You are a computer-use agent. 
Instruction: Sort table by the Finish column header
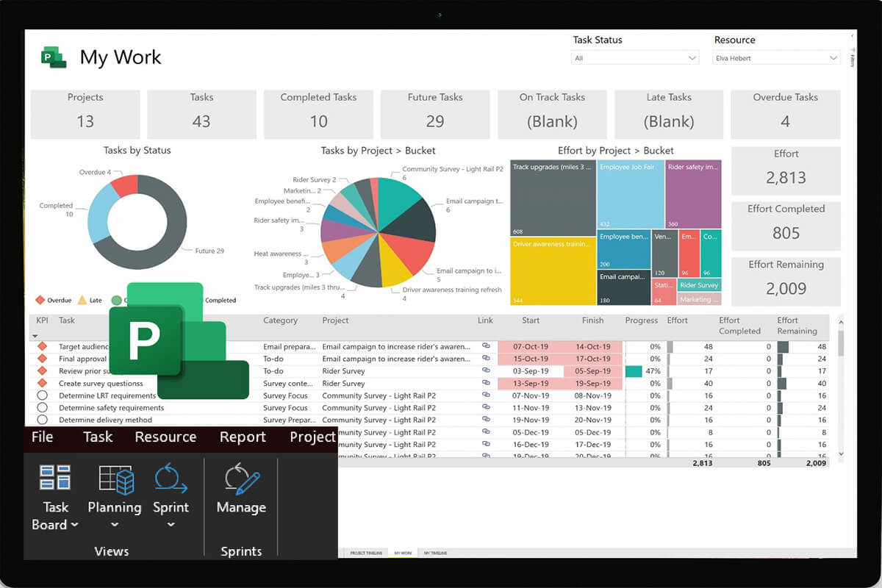(592, 320)
